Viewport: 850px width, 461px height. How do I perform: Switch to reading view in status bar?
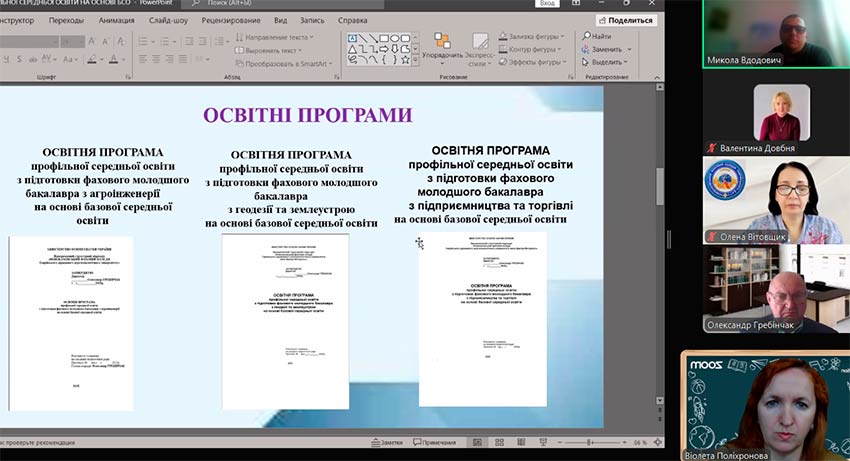[x=522, y=442]
